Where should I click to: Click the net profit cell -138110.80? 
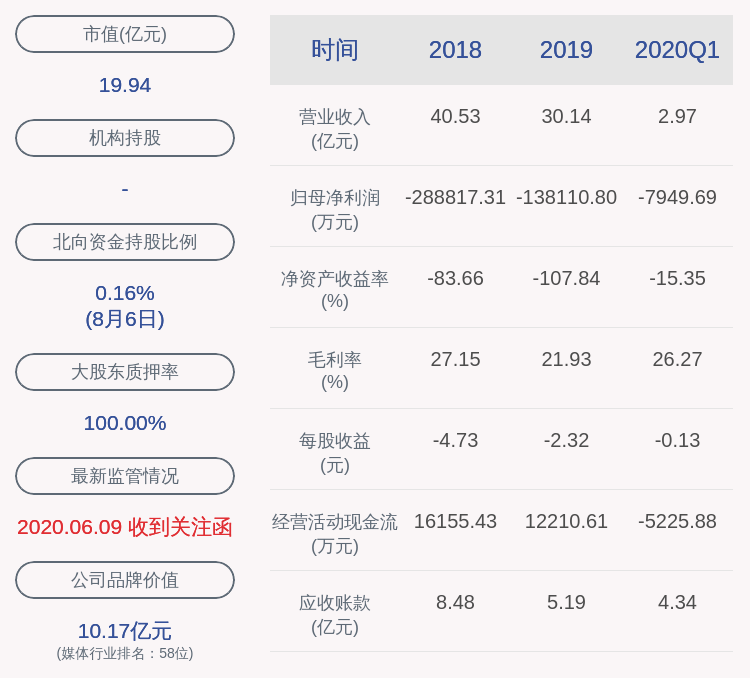pos(566,198)
